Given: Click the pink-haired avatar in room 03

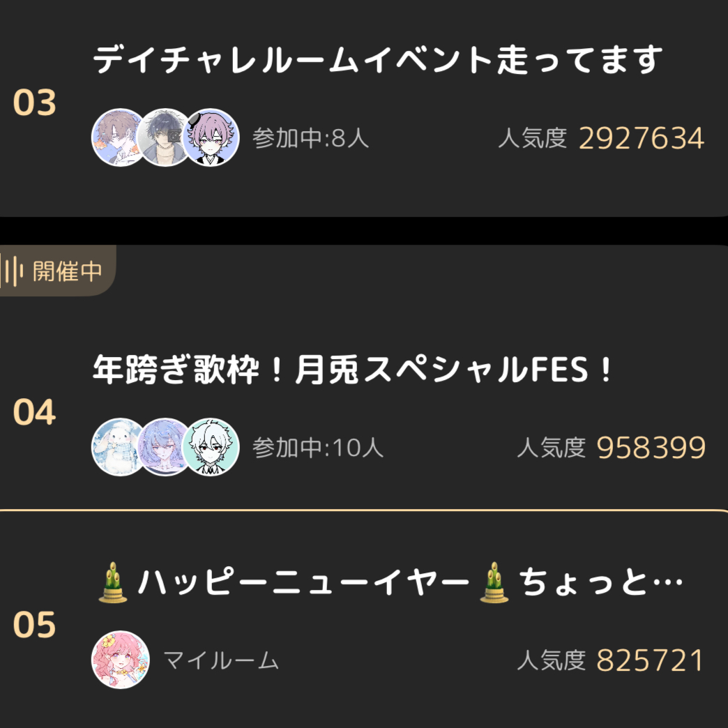Looking at the screenshot, I should (x=211, y=137).
